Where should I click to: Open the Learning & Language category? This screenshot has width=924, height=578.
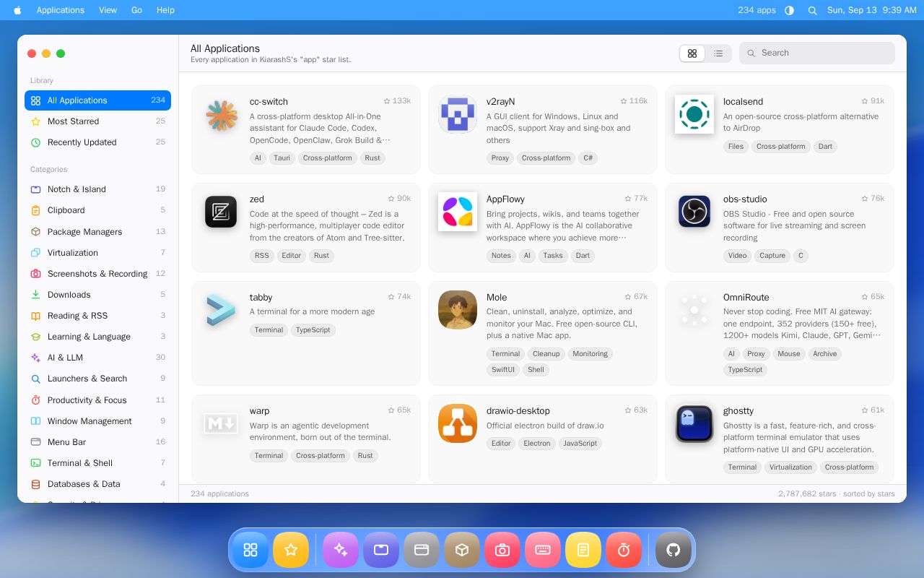point(97,337)
